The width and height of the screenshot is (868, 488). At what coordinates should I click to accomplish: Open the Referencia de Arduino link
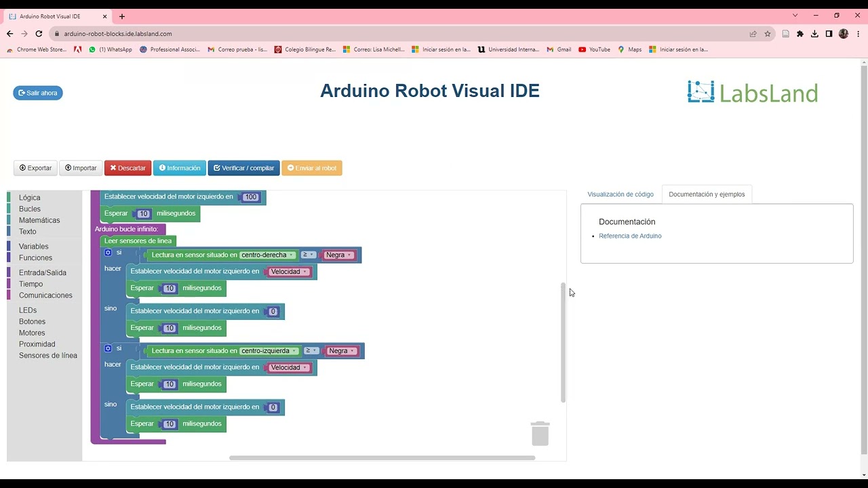point(630,236)
